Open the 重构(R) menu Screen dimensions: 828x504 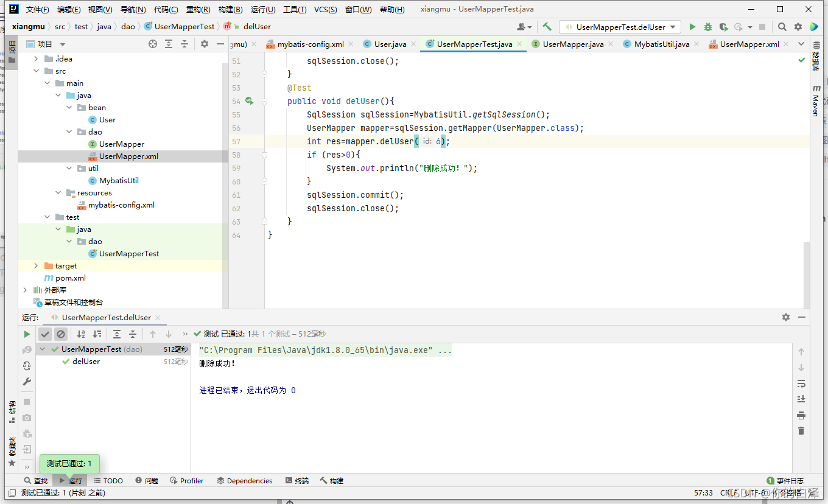click(x=198, y=9)
